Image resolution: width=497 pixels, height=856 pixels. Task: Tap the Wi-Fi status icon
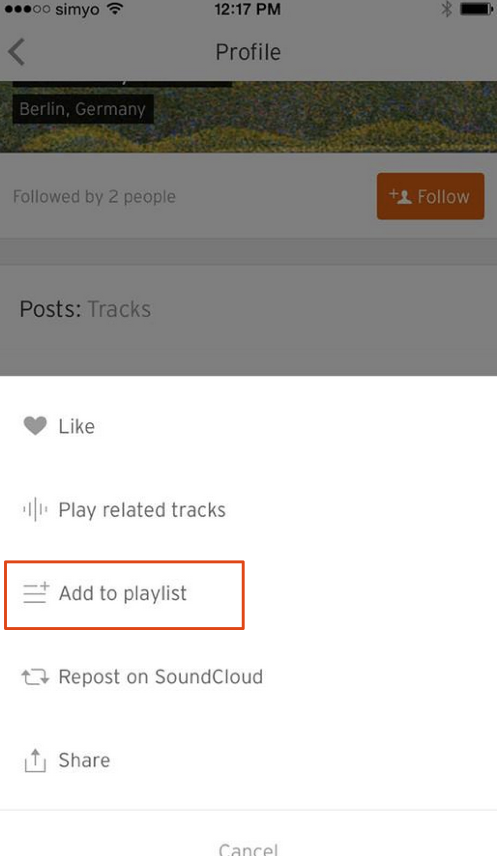[x=115, y=9]
